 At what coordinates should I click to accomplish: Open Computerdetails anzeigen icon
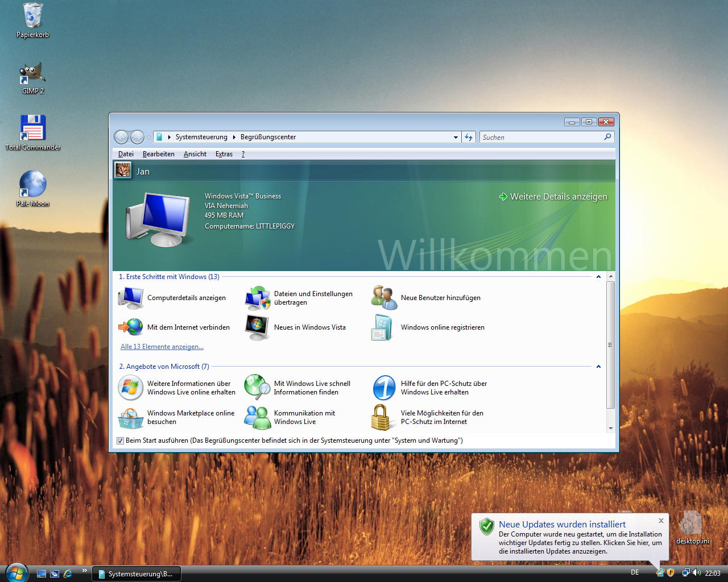pyautogui.click(x=131, y=297)
